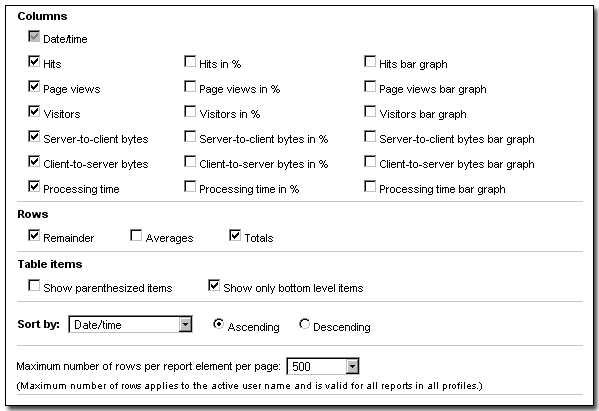Choose Descending sort order radio button
The height and width of the screenshot is (411, 599).
304,324
